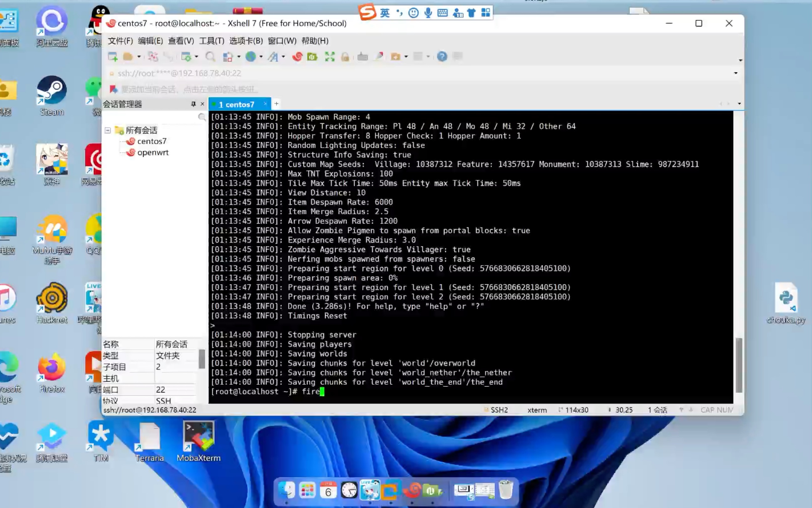Click the orange folder toolbar icon
This screenshot has width=812, height=508.
click(396, 57)
